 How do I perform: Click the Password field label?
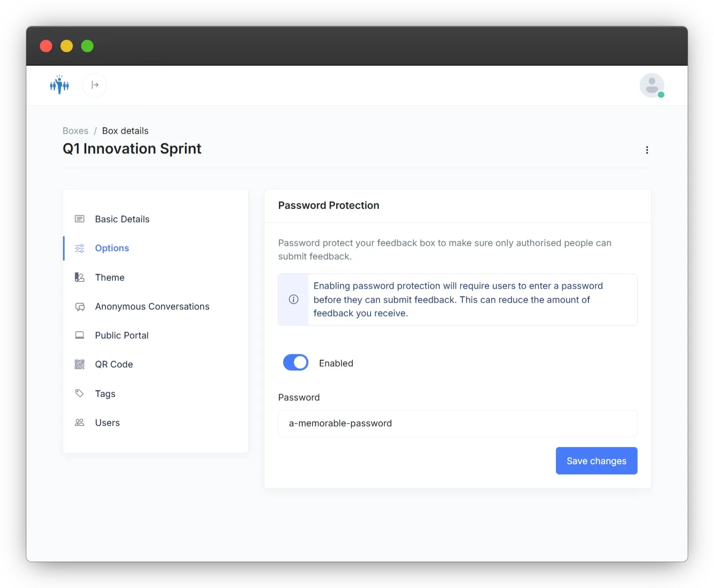coord(299,397)
